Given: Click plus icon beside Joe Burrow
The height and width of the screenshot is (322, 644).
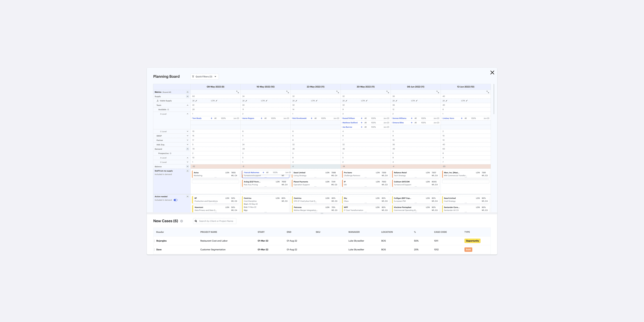Looking at the screenshot, I should 361,127.
